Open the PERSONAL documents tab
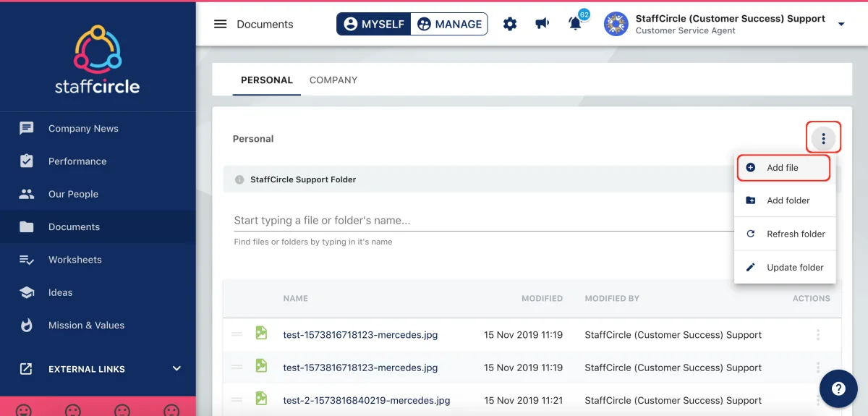The height and width of the screenshot is (416, 868). tap(267, 80)
